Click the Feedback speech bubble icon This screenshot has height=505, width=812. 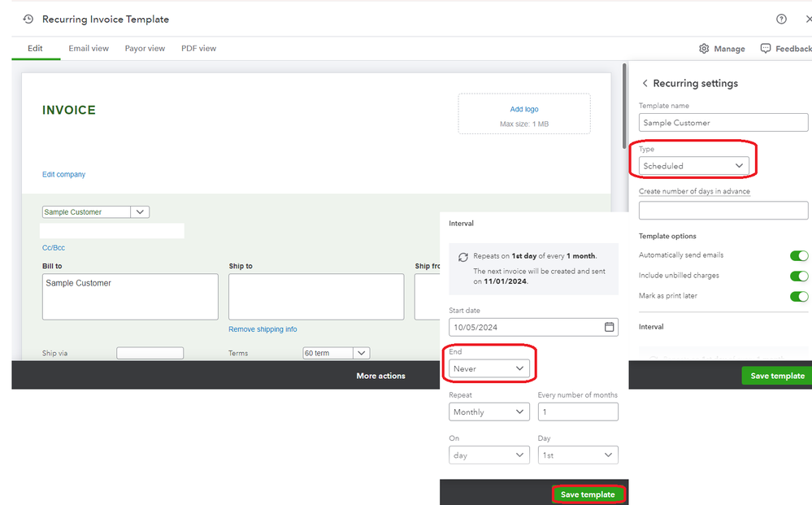[x=766, y=48]
